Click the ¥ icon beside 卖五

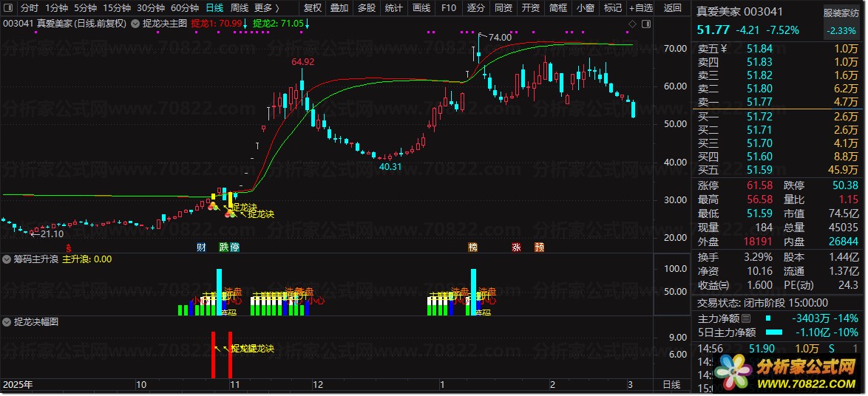pos(724,49)
